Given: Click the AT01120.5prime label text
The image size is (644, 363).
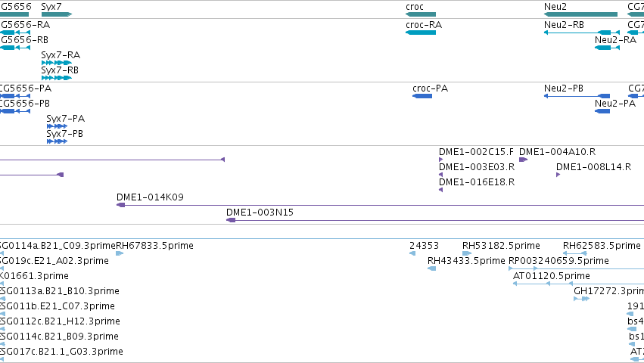Looking at the screenshot, I should click(552, 276).
